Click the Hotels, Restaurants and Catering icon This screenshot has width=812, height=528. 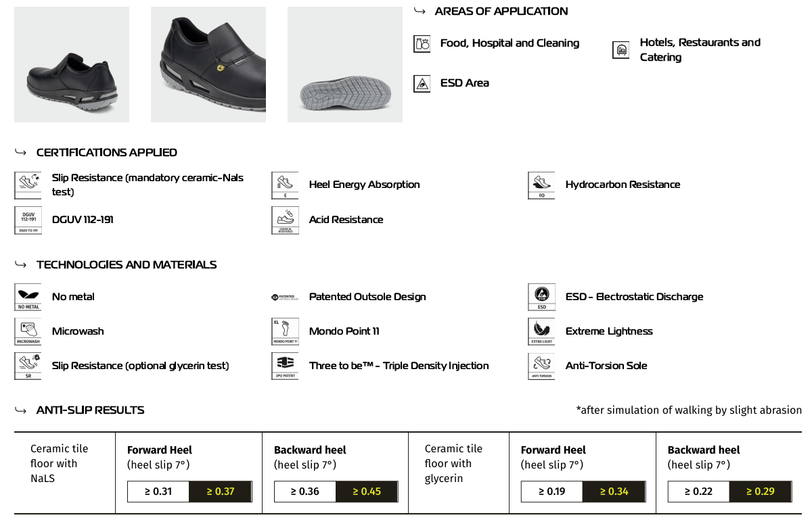click(621, 50)
